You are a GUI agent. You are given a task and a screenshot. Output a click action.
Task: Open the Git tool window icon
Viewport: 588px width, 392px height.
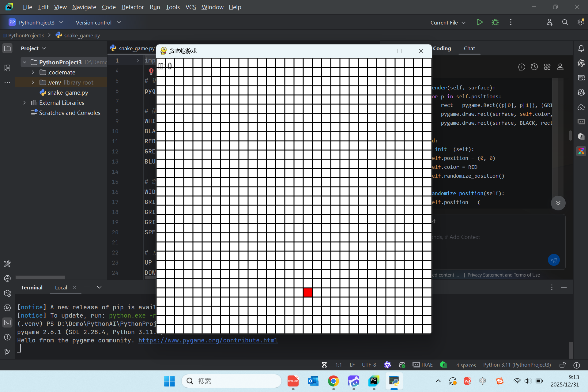pos(7,352)
